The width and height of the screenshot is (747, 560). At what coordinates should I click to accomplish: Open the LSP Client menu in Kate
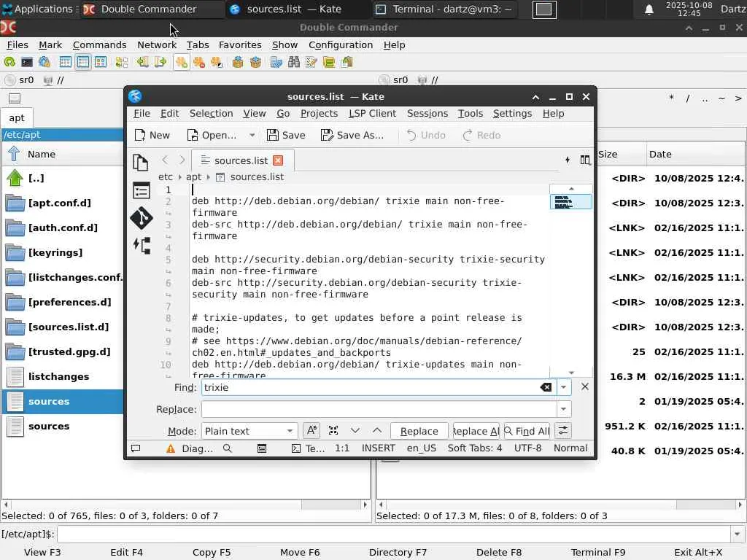372,113
